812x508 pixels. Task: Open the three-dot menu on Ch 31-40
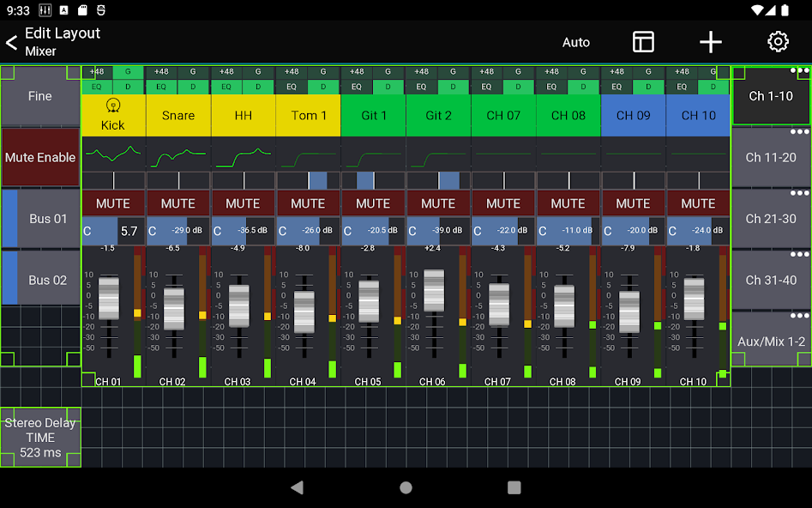point(800,255)
